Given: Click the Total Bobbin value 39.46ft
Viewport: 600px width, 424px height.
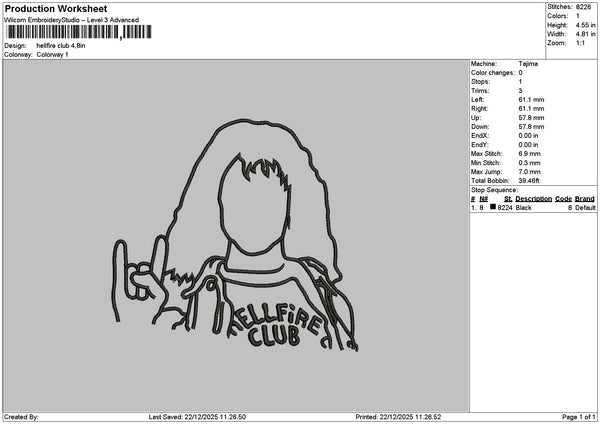Looking at the screenshot, I should click(x=529, y=181).
